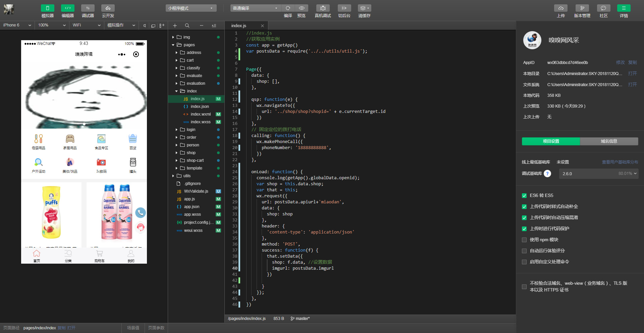Click the preview (预览) eye icon
This screenshot has height=333, width=644.
coord(301,8)
